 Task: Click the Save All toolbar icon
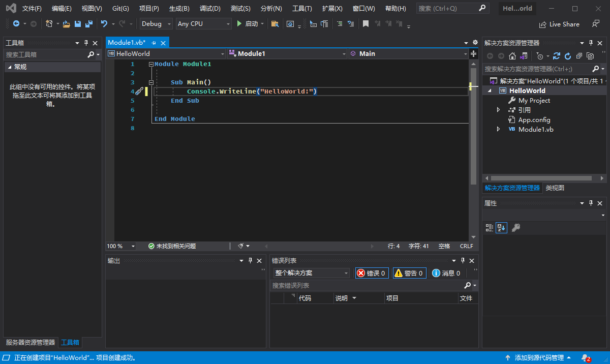click(89, 24)
